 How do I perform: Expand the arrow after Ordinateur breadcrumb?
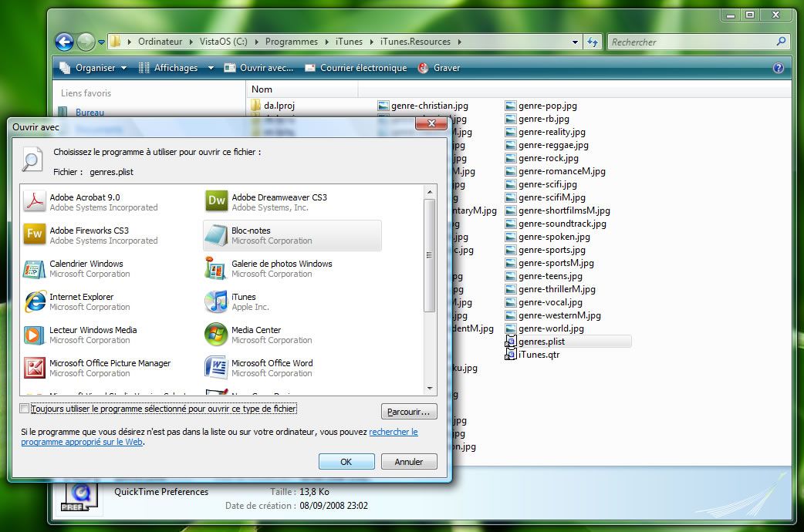(x=191, y=42)
